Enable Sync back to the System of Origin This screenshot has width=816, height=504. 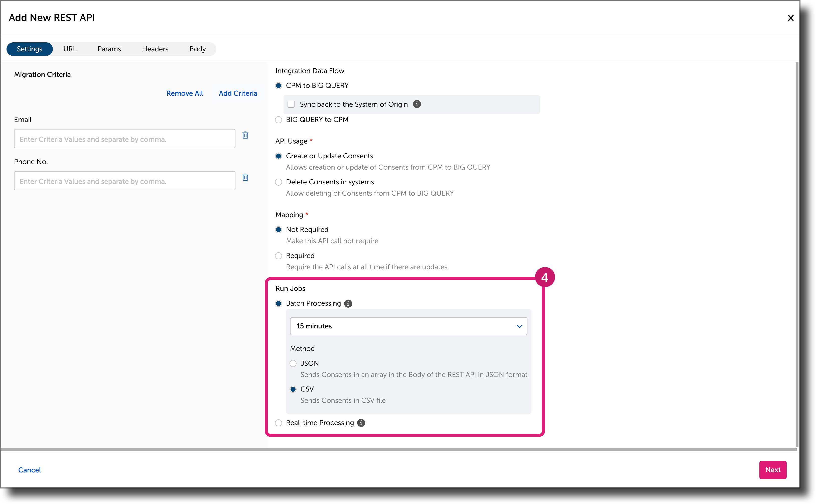pos(291,104)
